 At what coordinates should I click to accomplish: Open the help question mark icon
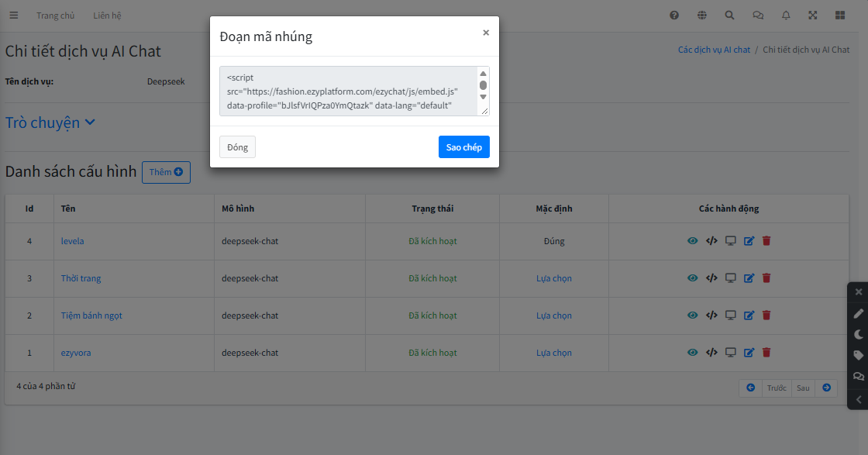pos(674,16)
